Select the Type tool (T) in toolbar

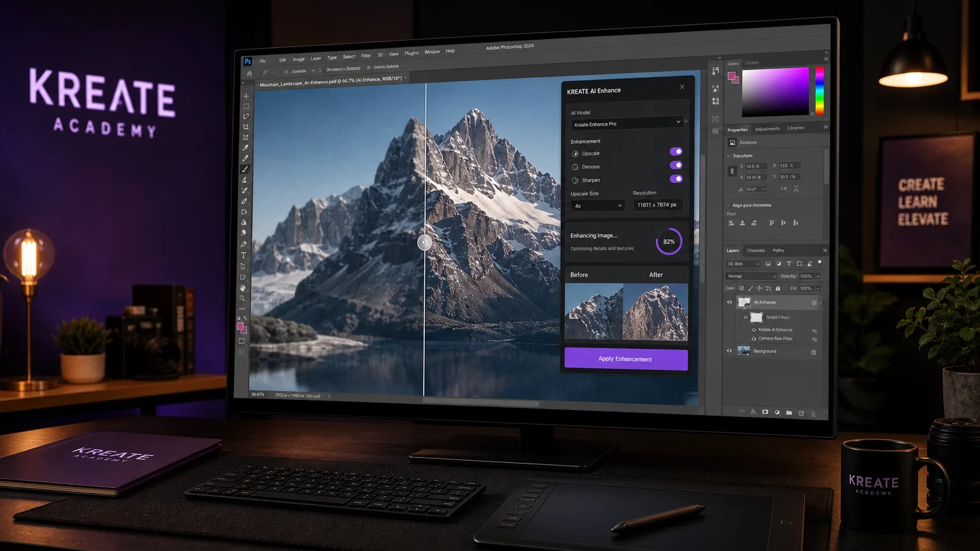coord(243,255)
